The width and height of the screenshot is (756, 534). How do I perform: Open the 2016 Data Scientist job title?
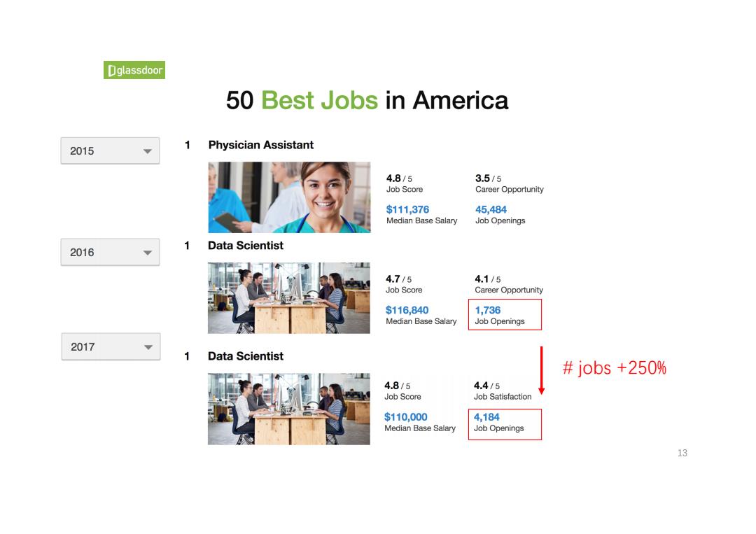coord(246,246)
